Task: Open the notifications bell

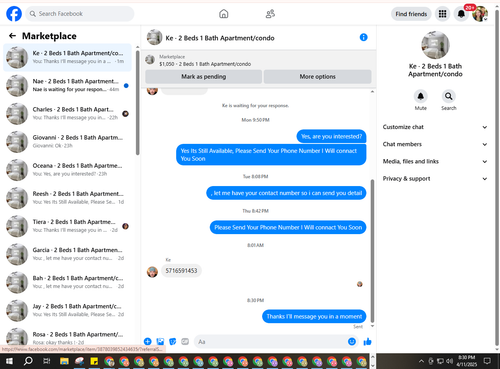Action: click(461, 14)
